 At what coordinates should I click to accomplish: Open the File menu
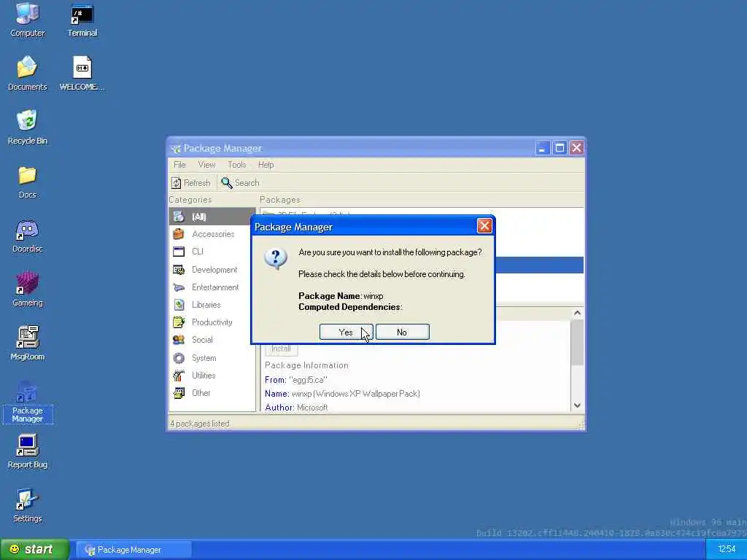[x=179, y=165]
